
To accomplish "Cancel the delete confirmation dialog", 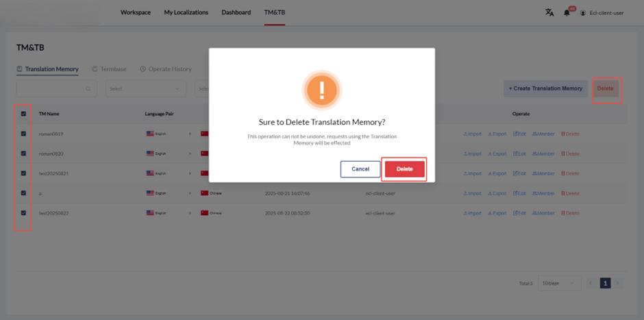I will pos(360,169).
